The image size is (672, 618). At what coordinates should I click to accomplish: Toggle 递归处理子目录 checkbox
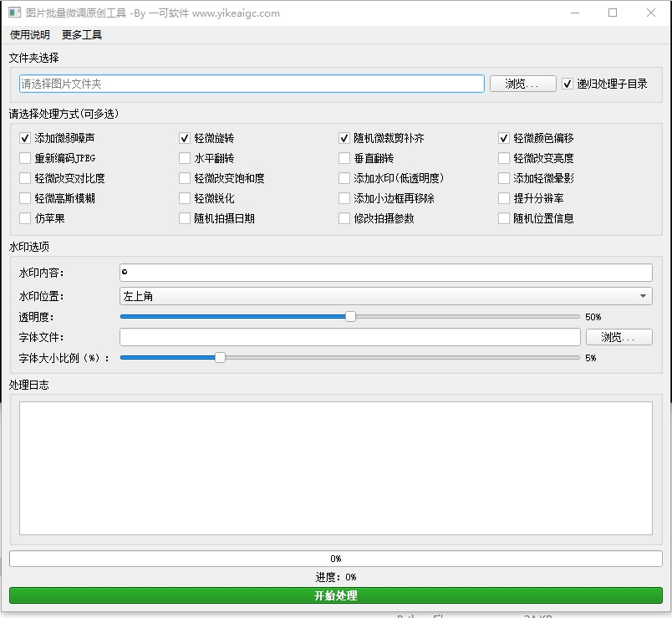pyautogui.click(x=568, y=84)
